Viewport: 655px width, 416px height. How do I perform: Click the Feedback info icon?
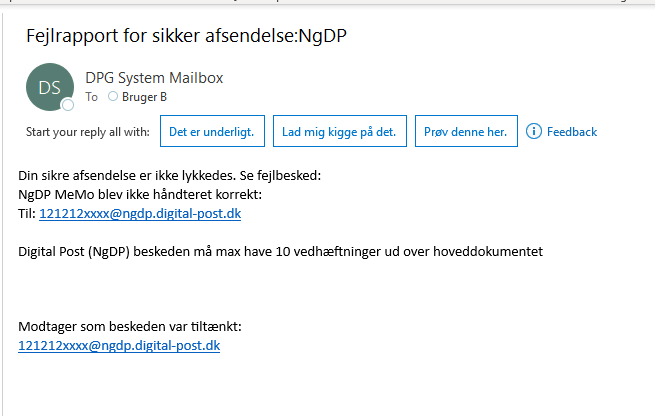coord(534,131)
